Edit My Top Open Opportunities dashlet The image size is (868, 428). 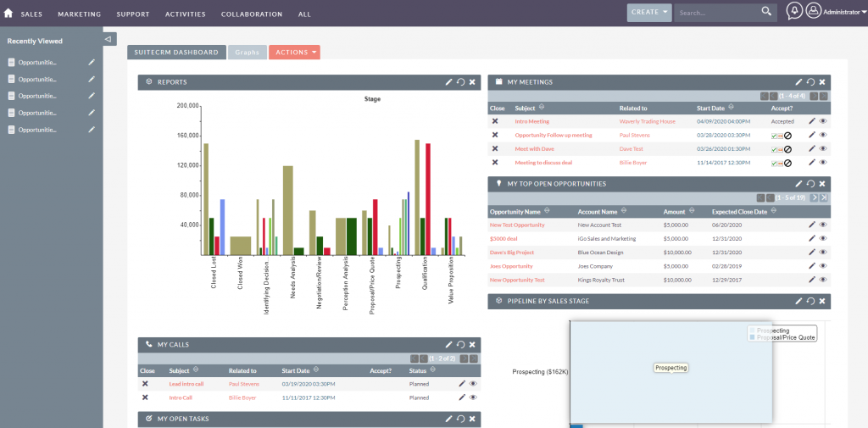pos(798,184)
